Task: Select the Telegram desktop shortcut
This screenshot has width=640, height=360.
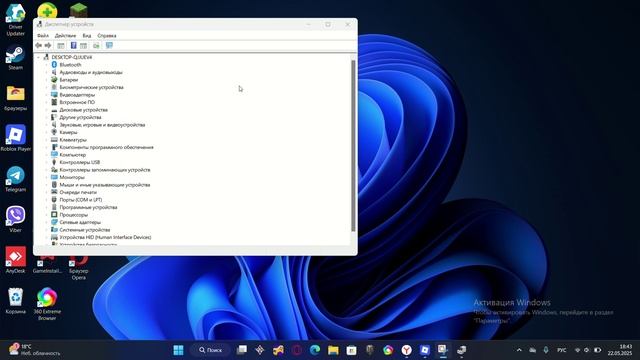Action: point(16,179)
